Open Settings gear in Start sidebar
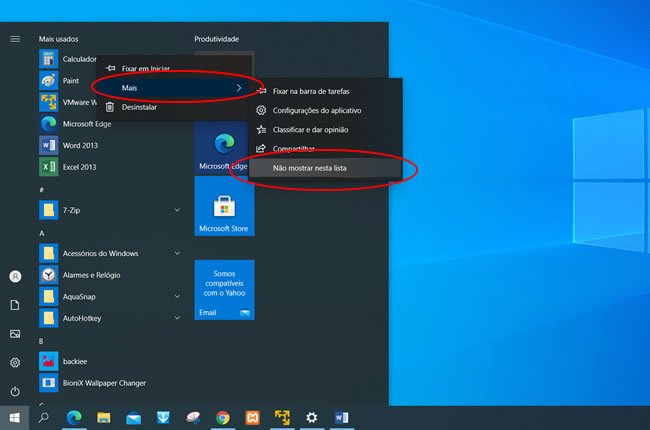650x430 pixels. click(15, 362)
